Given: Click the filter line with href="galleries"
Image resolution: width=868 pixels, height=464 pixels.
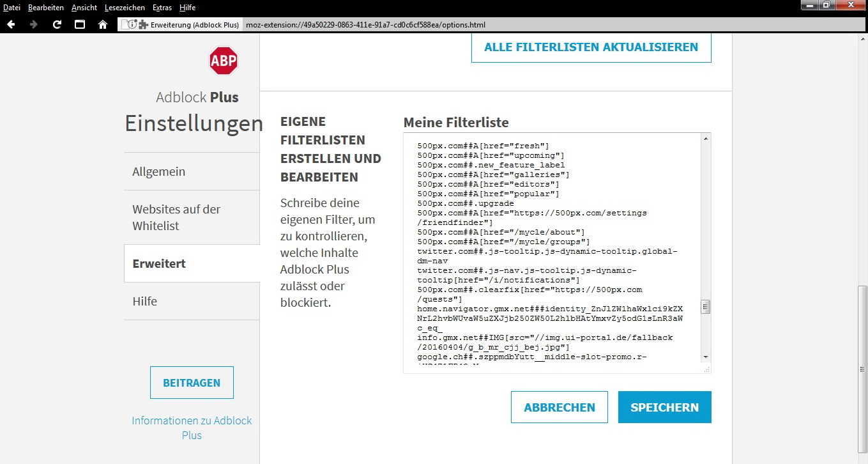Looking at the screenshot, I should (x=493, y=174).
